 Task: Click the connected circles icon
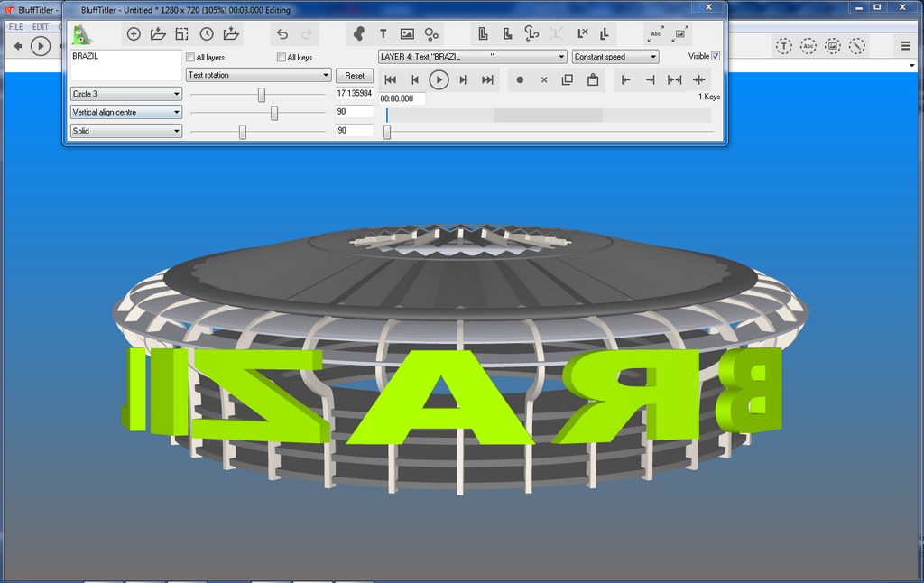[x=431, y=34]
